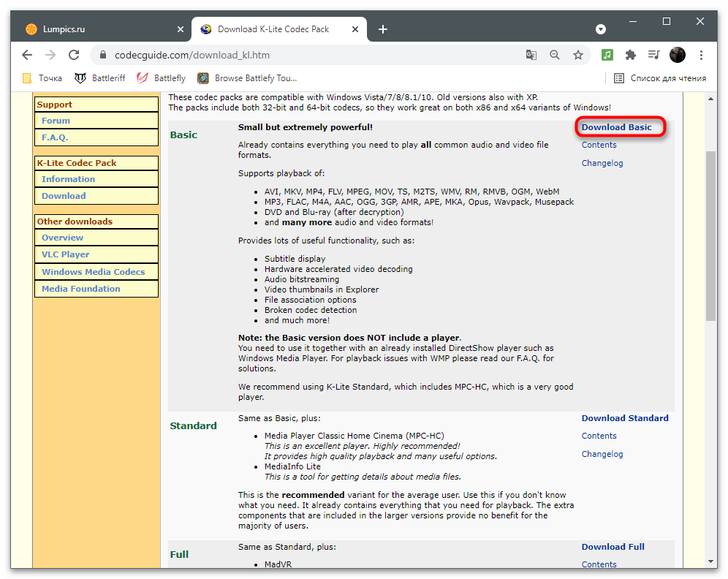The height and width of the screenshot is (579, 728).
Task: Open the Chrome profile avatar
Action: click(x=678, y=56)
